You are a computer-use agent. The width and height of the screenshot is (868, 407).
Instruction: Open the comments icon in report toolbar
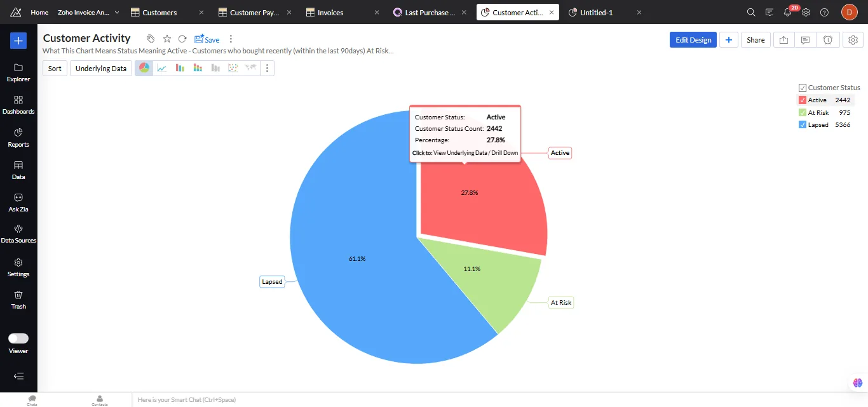pyautogui.click(x=805, y=39)
